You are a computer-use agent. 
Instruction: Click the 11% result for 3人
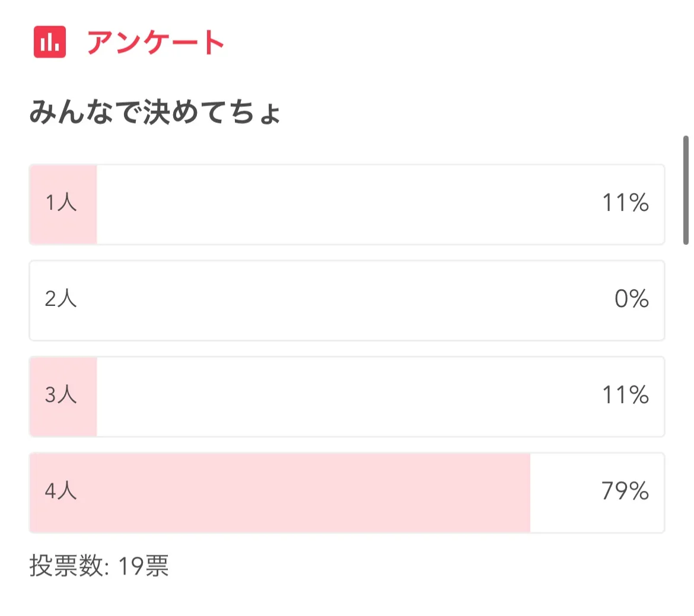coord(625,395)
